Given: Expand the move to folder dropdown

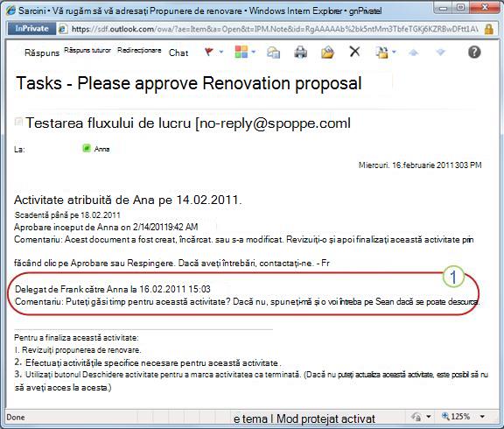Looking at the screenshot, I should click(394, 52).
